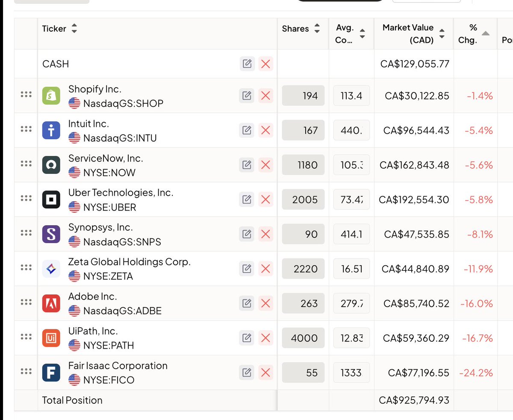Select the -24.2% change value
The height and width of the screenshot is (420, 513).
pyautogui.click(x=476, y=373)
